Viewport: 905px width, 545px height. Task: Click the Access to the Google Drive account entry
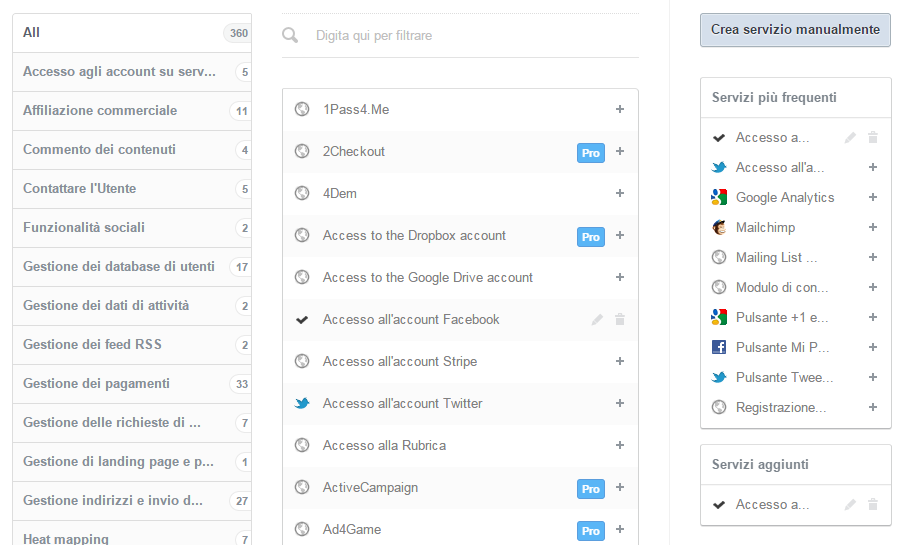(428, 277)
